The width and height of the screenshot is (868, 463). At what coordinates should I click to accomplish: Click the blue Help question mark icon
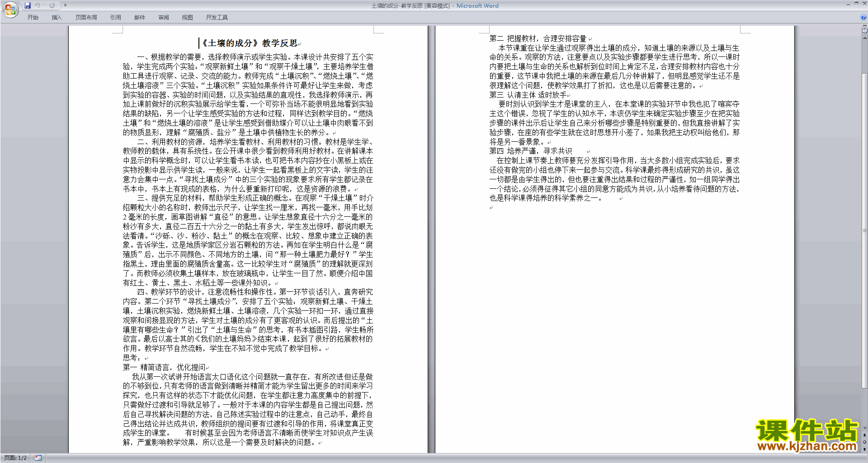click(863, 17)
